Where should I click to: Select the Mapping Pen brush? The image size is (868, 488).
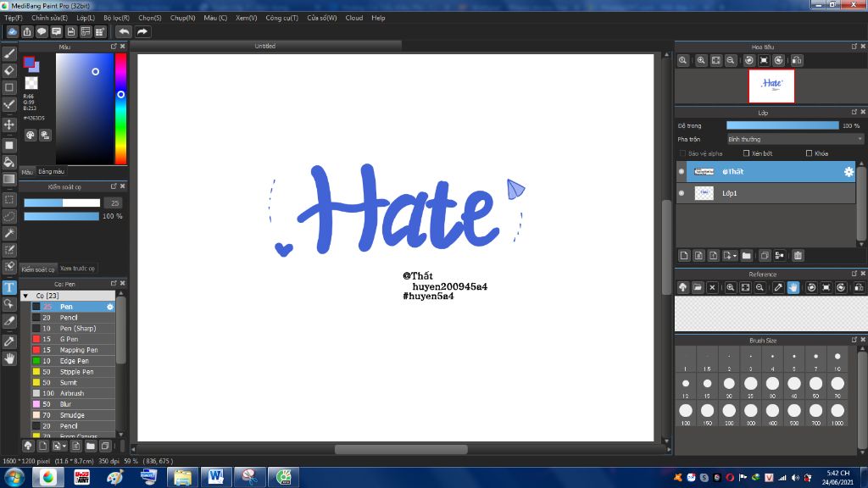click(73, 350)
